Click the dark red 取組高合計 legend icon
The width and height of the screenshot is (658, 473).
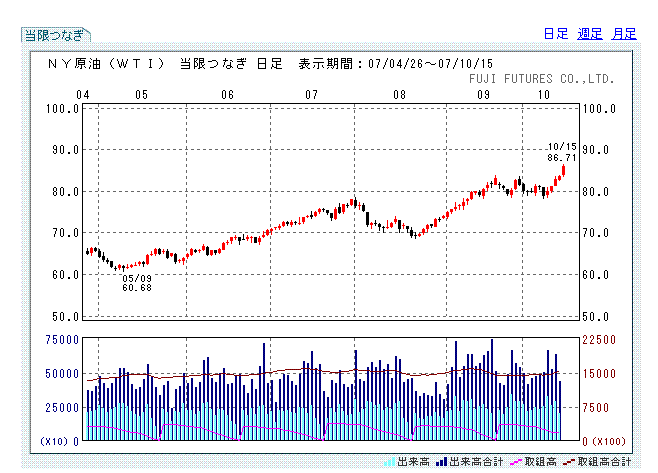click(569, 462)
